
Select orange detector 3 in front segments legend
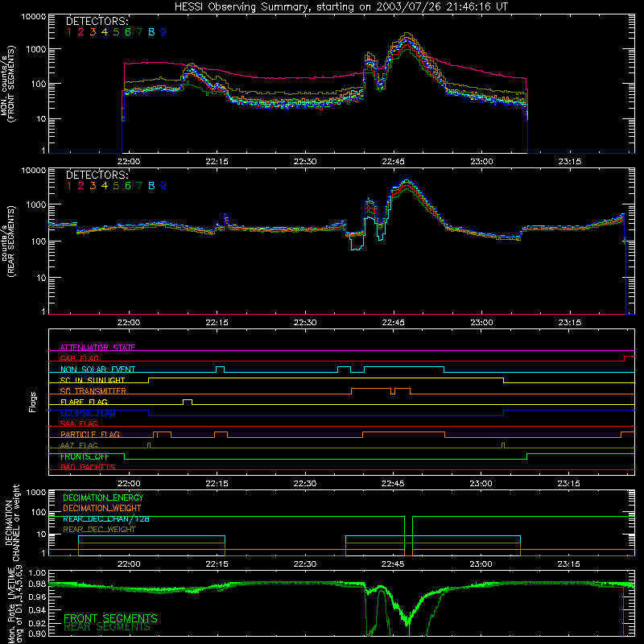pyautogui.click(x=93, y=32)
